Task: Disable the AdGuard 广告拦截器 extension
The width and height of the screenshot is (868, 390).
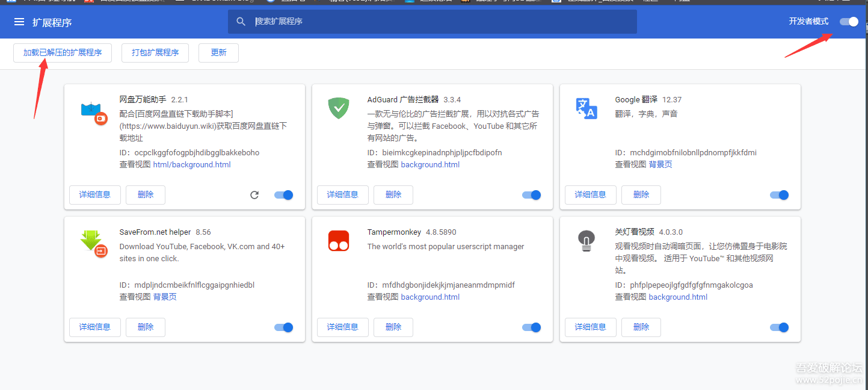Action: pos(531,195)
